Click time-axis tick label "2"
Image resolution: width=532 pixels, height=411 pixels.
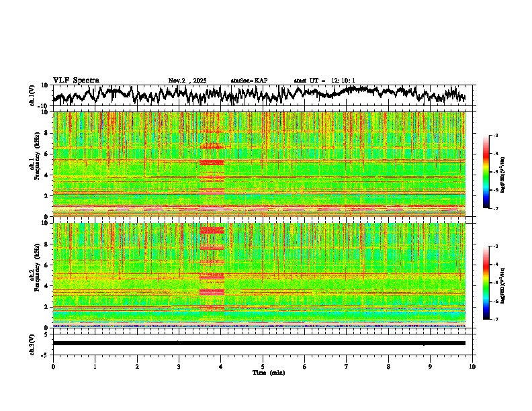pos(137,367)
